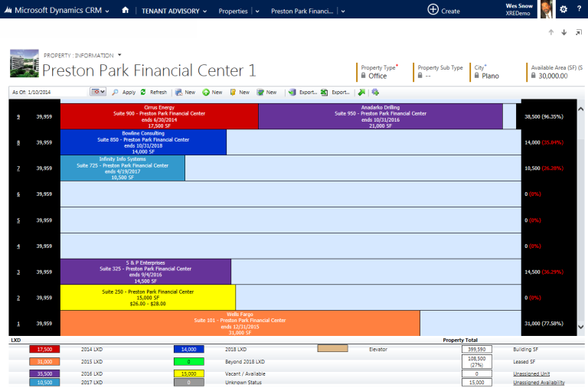Go to the next record down arrow

563,32
